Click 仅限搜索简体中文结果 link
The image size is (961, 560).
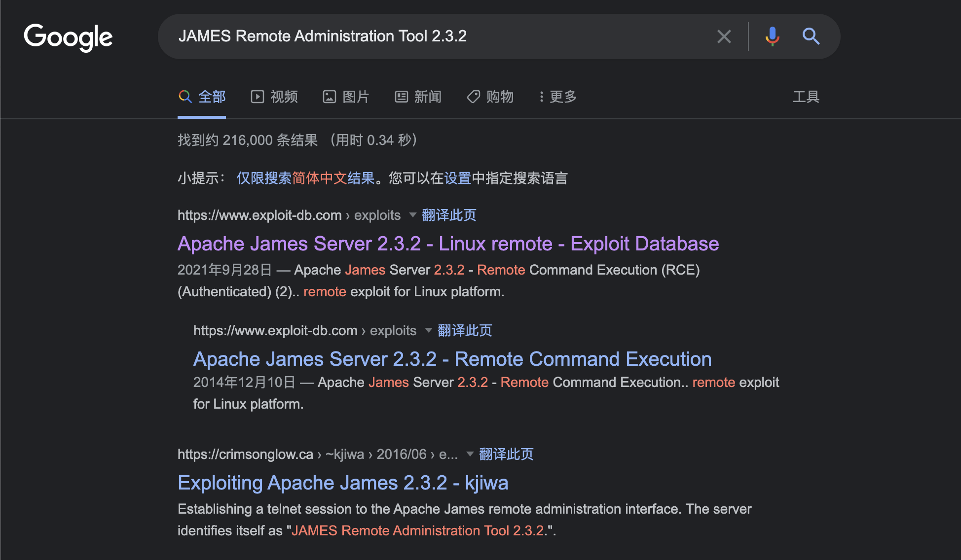click(x=306, y=178)
